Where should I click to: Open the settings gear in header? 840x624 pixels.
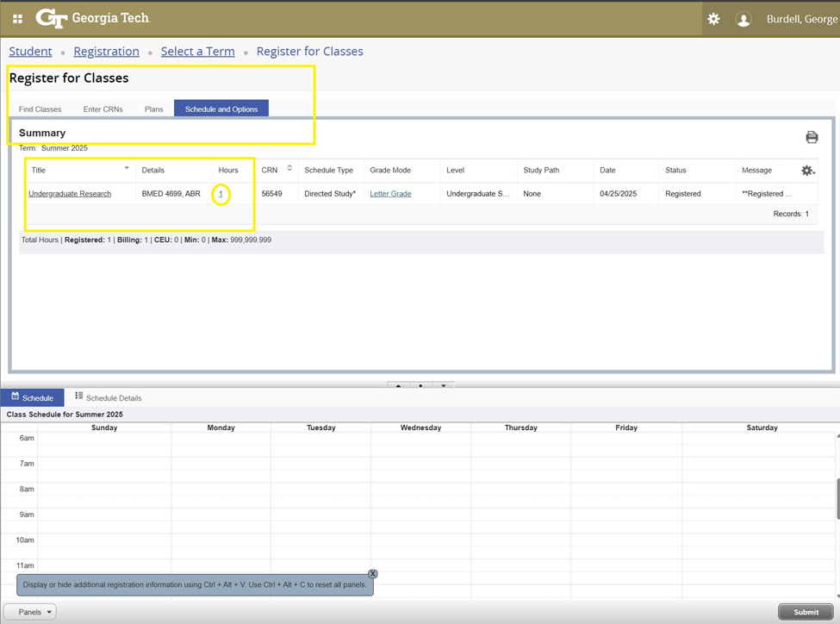pos(713,19)
